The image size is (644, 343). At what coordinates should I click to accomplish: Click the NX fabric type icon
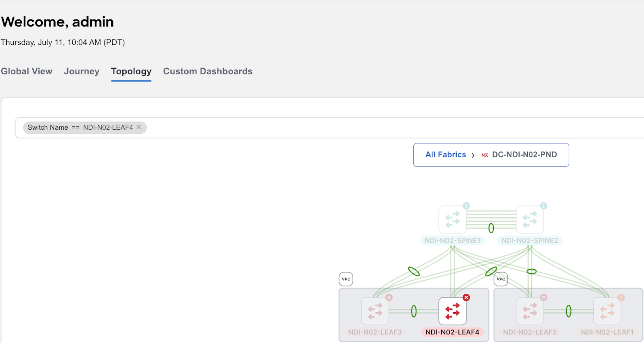point(485,155)
